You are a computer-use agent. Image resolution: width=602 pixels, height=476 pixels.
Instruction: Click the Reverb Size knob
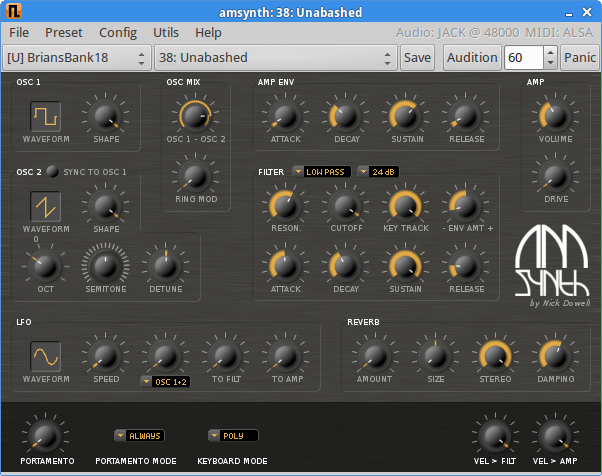tap(435, 356)
